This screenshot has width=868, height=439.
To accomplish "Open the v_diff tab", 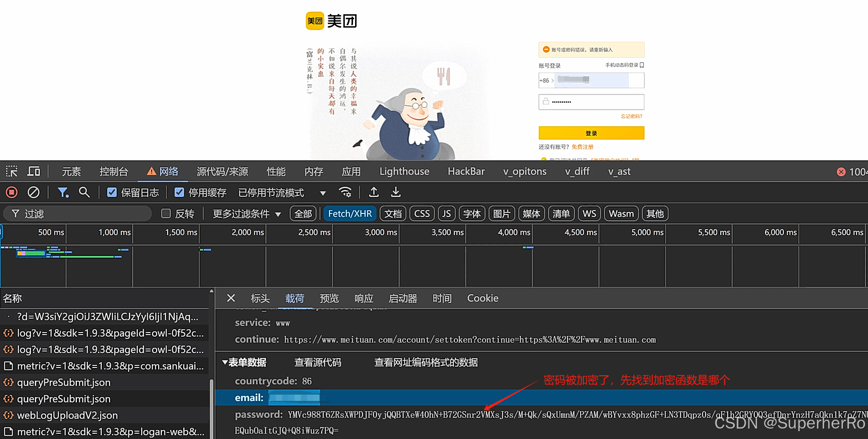I will [577, 171].
